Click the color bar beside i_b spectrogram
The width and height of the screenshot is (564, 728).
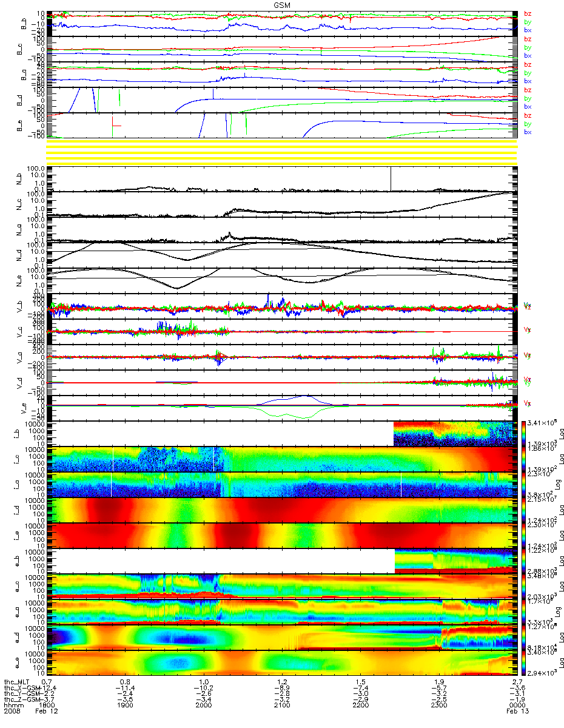[x=524, y=433]
